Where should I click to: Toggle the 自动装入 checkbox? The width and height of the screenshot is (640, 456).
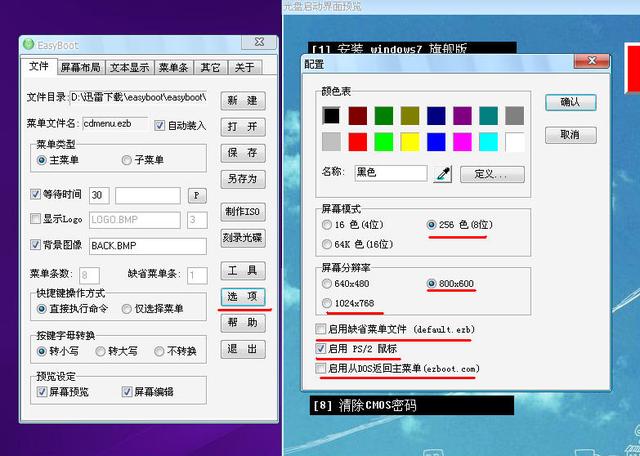click(160, 125)
